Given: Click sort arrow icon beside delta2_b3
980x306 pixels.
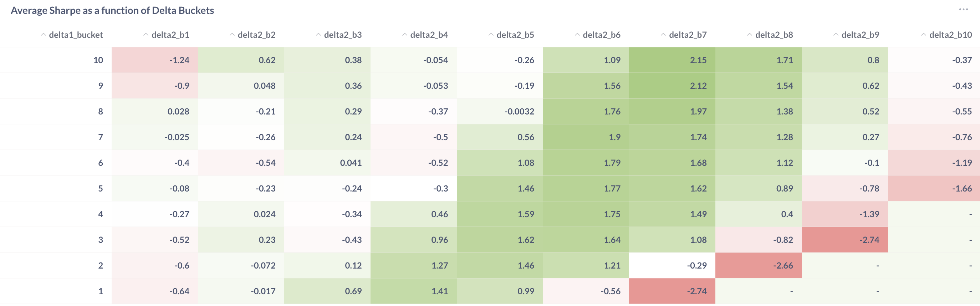Looking at the screenshot, I should pyautogui.click(x=318, y=35).
